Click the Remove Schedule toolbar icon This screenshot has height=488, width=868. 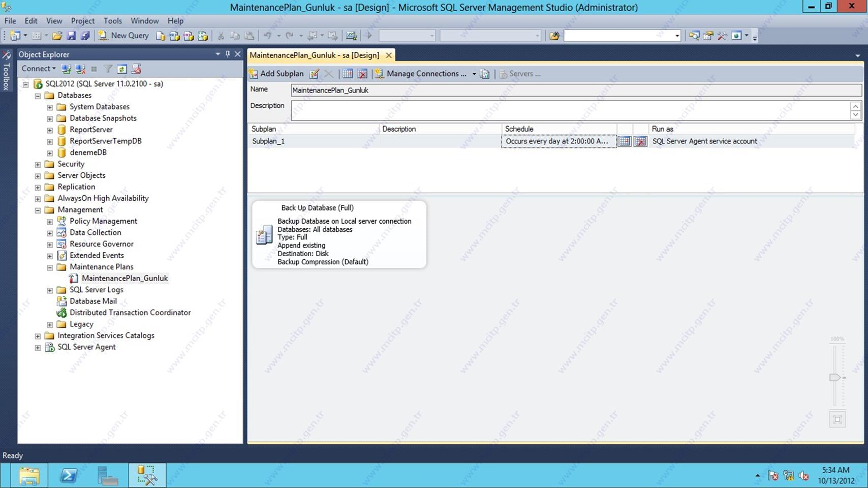pos(362,74)
